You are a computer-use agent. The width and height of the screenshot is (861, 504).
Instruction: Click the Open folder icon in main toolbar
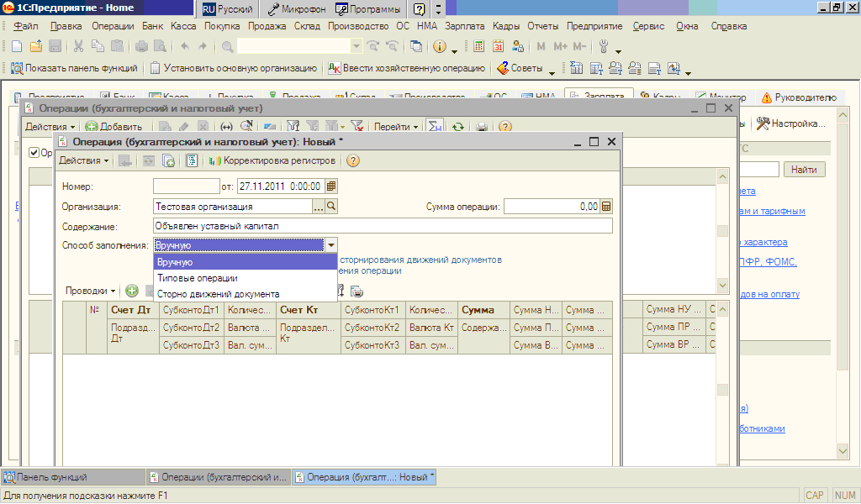[x=35, y=46]
